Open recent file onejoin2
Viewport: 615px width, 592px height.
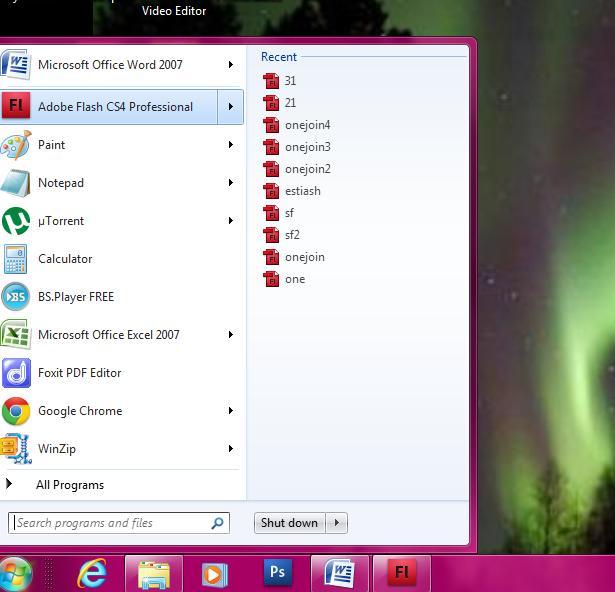point(297,169)
